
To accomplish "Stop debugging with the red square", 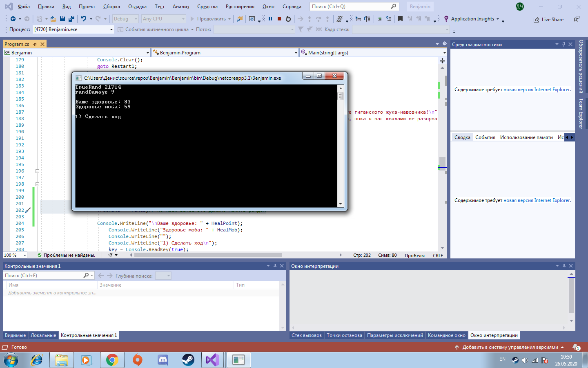I will 279,19.
